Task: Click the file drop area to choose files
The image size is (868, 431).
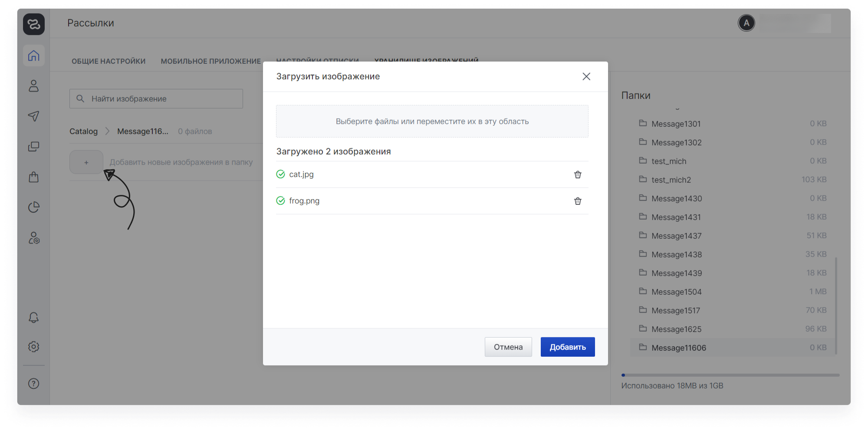Action: 432,121
